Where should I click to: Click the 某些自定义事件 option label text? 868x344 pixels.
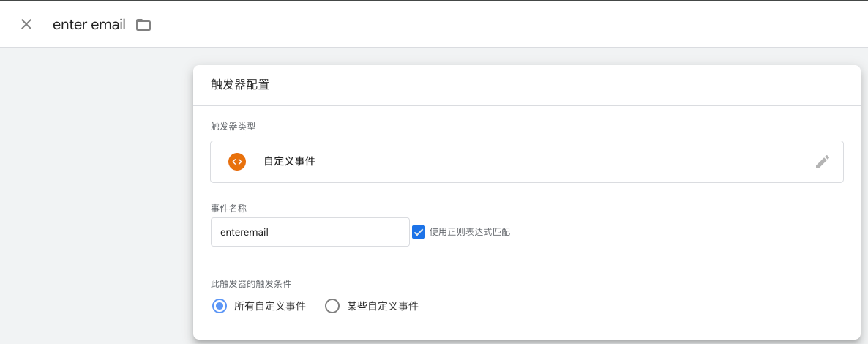pos(382,306)
